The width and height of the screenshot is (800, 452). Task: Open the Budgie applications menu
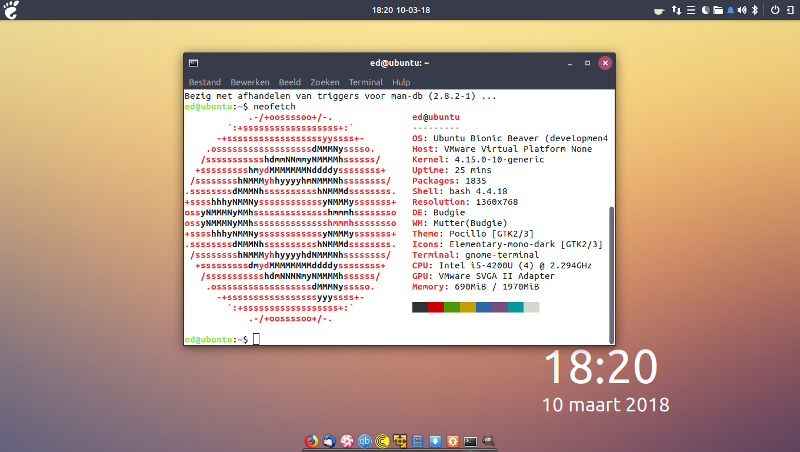tap(11, 10)
